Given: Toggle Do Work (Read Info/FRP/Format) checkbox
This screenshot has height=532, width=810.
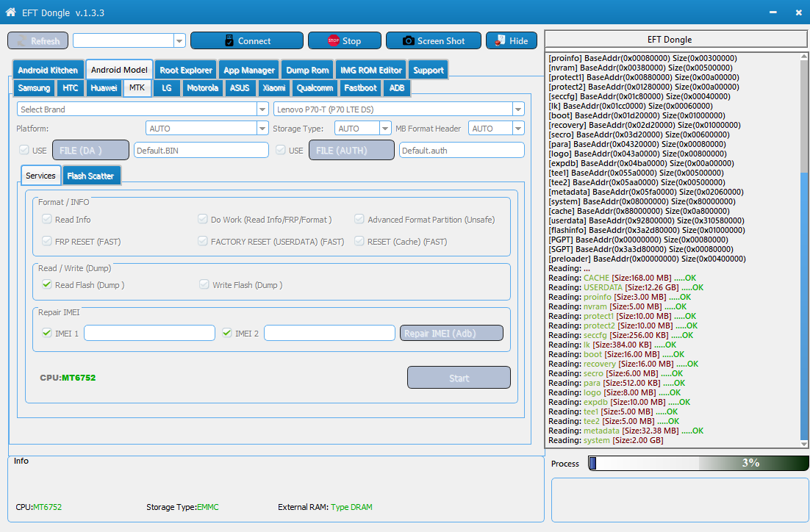Looking at the screenshot, I should coord(203,219).
